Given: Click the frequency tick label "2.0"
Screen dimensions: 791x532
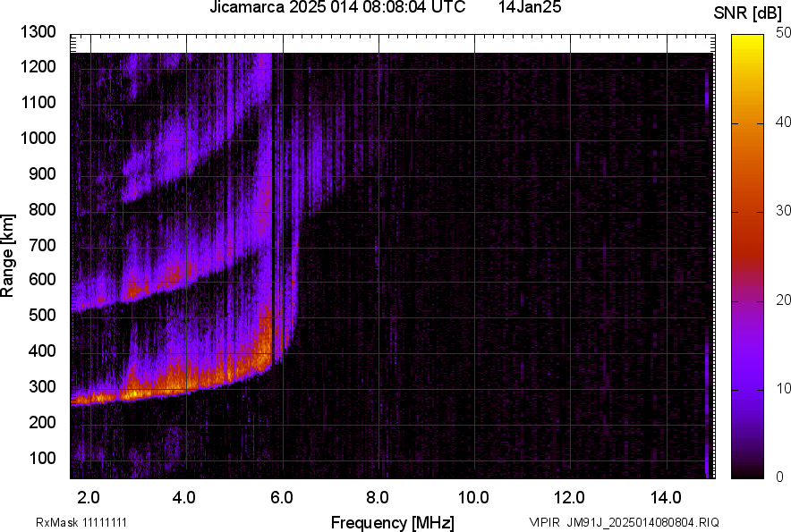Looking at the screenshot, I should click(x=89, y=498).
